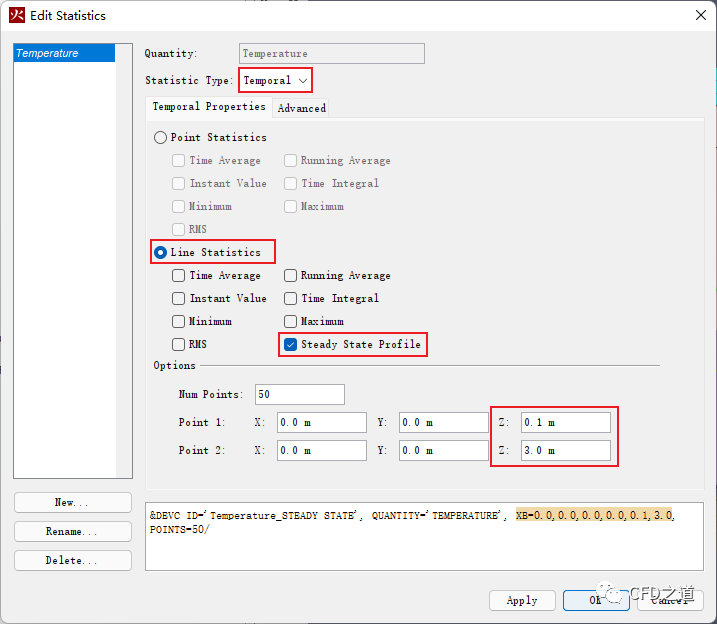Click the highlighted XB coordinates text in preview

point(594,515)
